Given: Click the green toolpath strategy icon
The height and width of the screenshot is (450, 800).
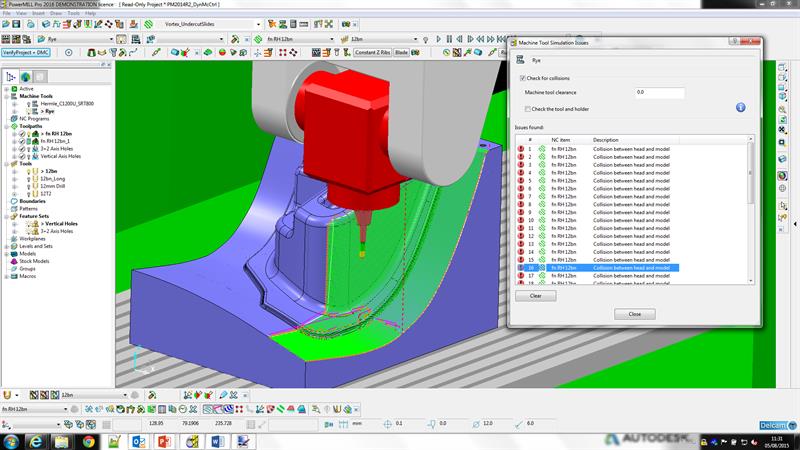Looking at the screenshot, I should (x=148, y=24).
